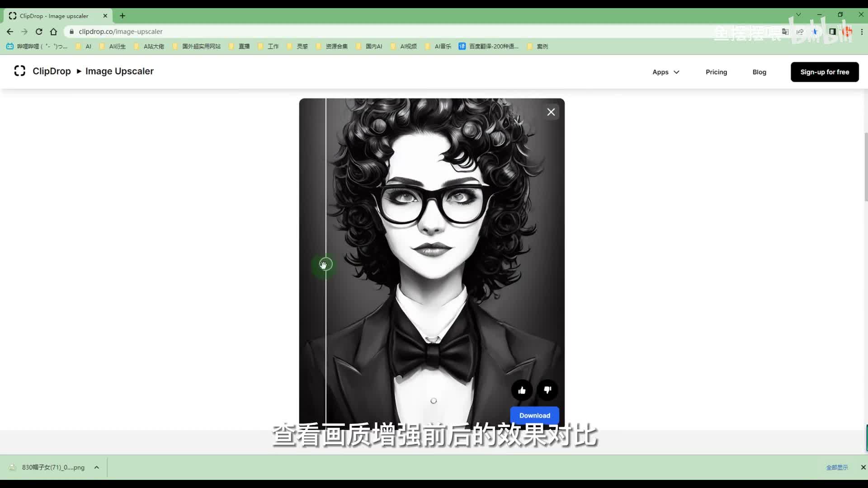Open the Pricing page
868x488 pixels.
[716, 72]
